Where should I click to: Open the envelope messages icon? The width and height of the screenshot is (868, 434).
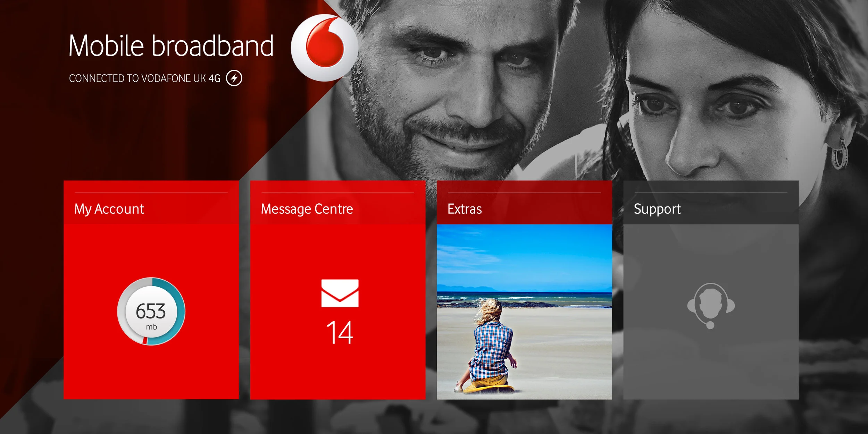(x=340, y=293)
